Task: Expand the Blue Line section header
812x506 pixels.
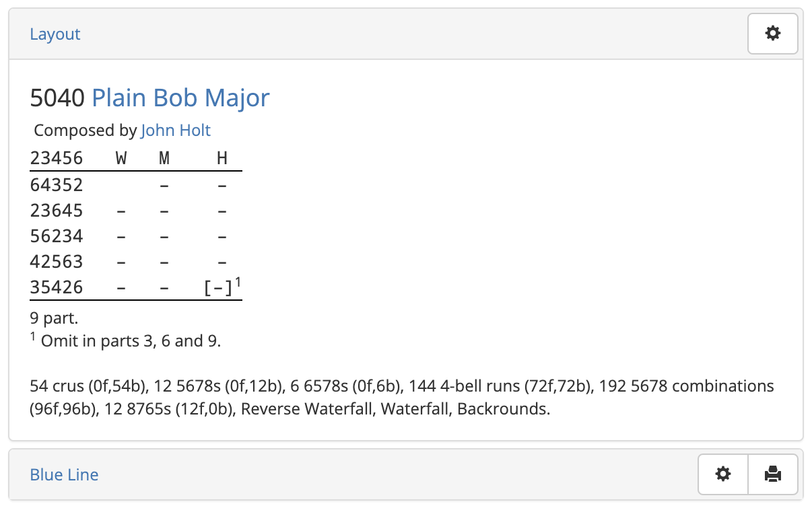Action: [x=64, y=474]
